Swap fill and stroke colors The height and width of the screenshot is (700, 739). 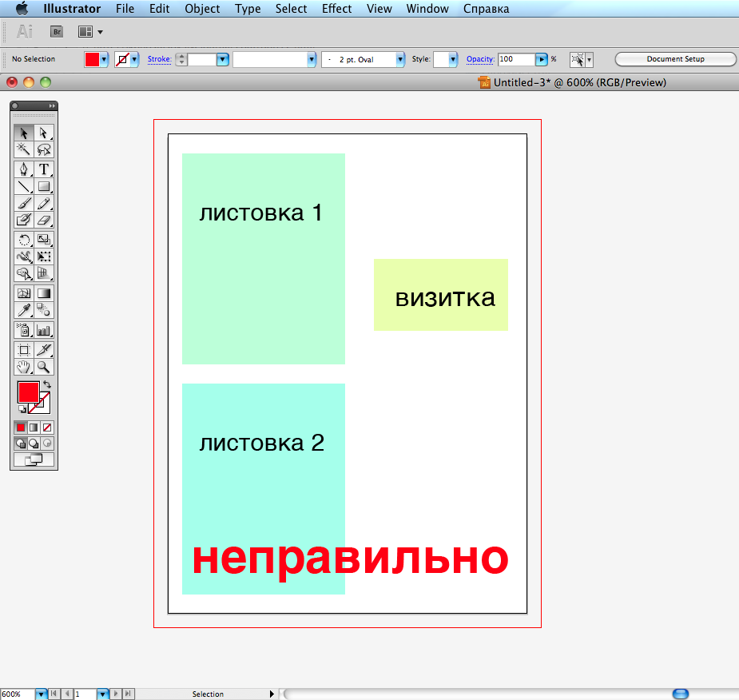point(46,384)
